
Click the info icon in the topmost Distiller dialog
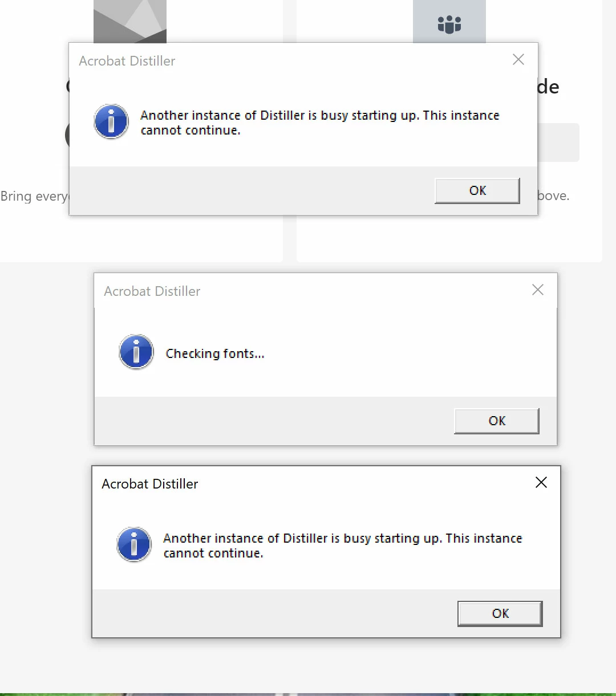coord(111,121)
